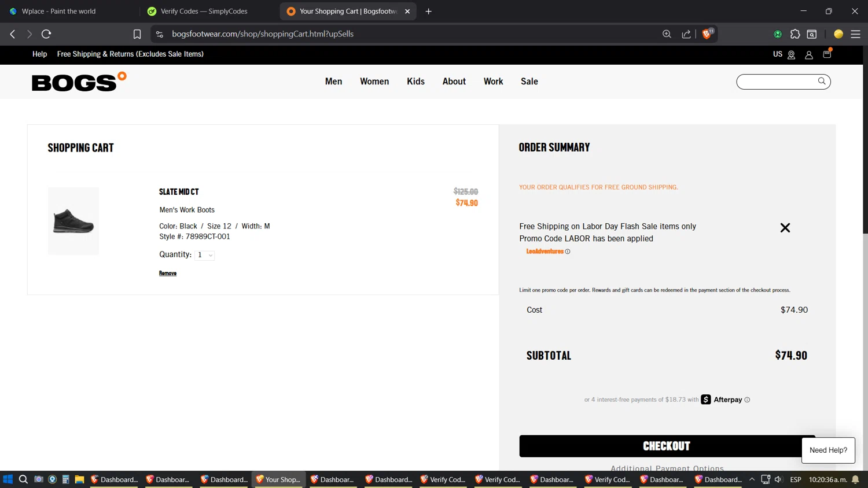Viewport: 868px width, 488px height.
Task: Go forward in browser history
Action: [x=29, y=34]
